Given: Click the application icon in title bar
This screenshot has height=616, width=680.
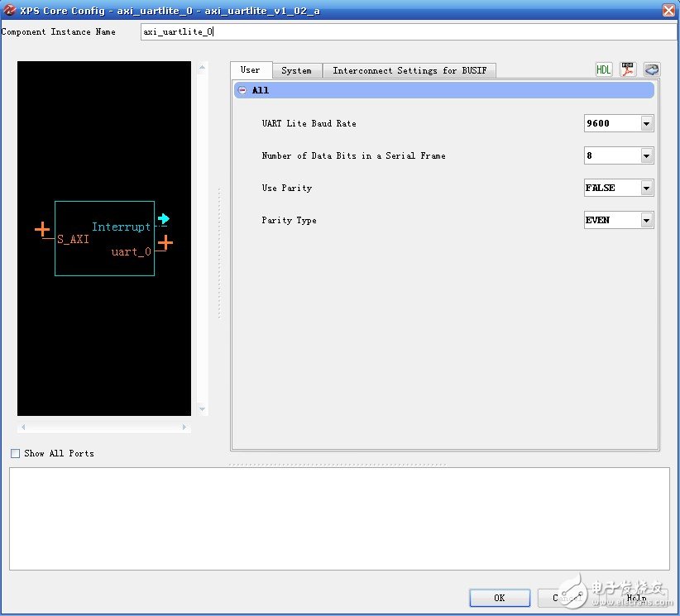Looking at the screenshot, I should (x=9, y=10).
